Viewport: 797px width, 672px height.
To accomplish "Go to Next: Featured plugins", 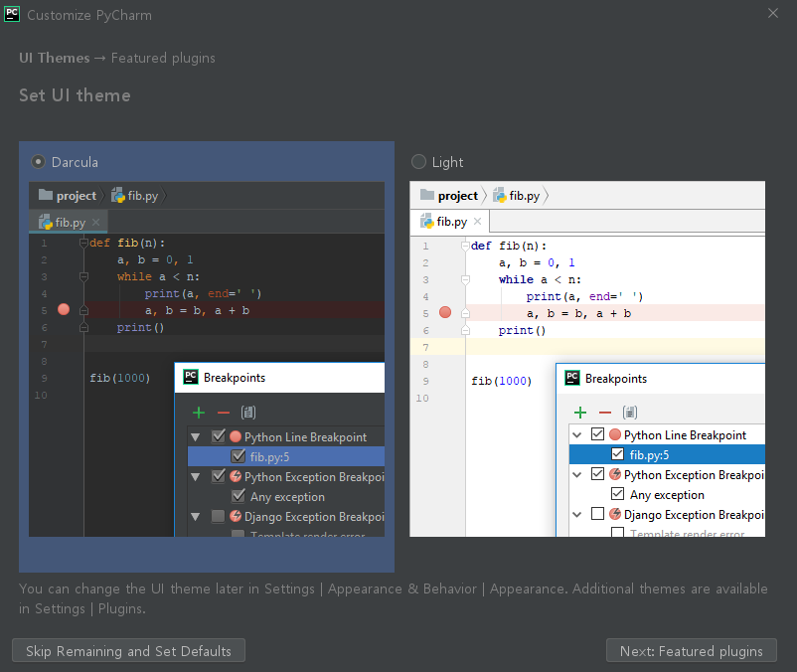I will coord(692,651).
